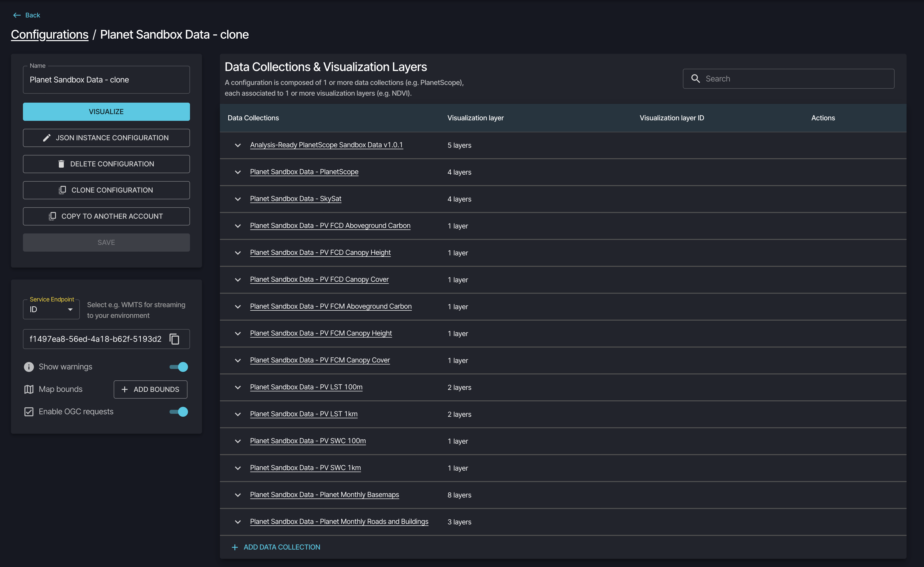Click the search magnifier icon
This screenshot has width=924, height=567.
click(x=695, y=79)
